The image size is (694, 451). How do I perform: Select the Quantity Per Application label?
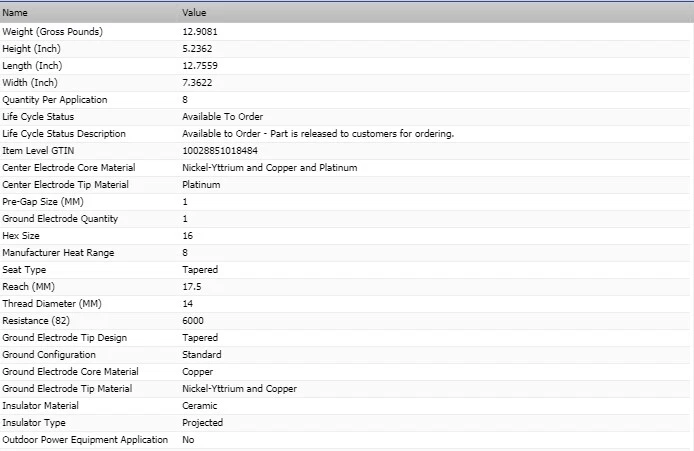[x=55, y=100]
